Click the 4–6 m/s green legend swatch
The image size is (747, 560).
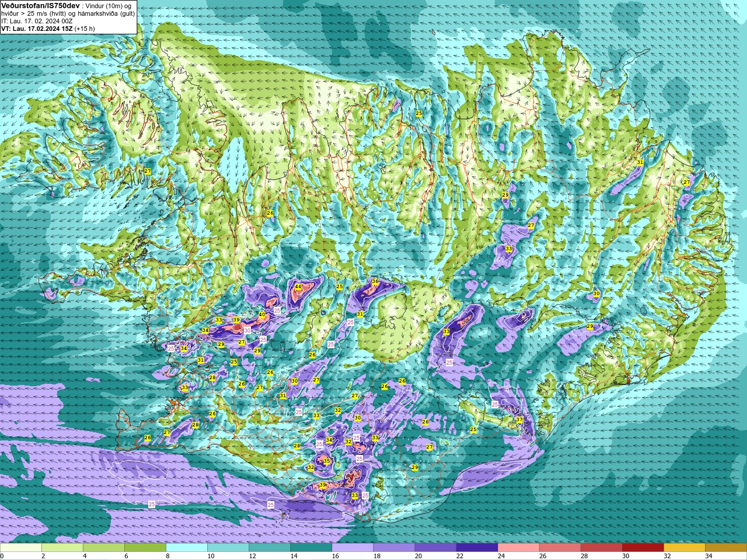point(104,548)
